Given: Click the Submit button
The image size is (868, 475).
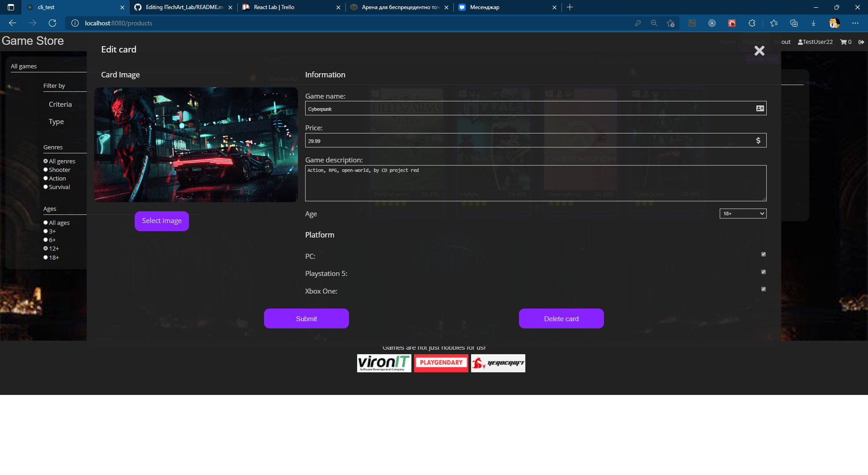Looking at the screenshot, I should click(x=306, y=318).
